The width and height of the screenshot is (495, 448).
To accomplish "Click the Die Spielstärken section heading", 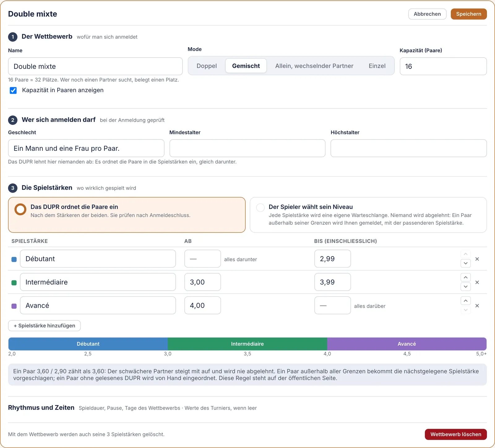I will tap(47, 188).
